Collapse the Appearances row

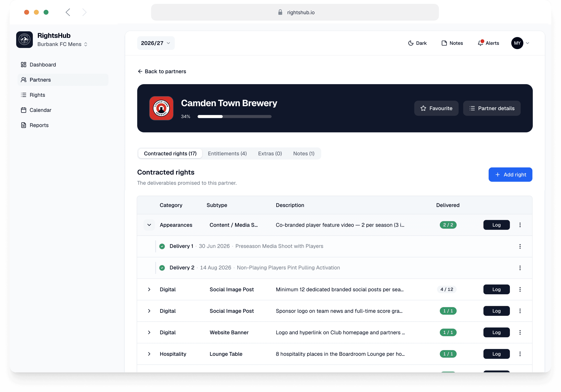click(149, 225)
